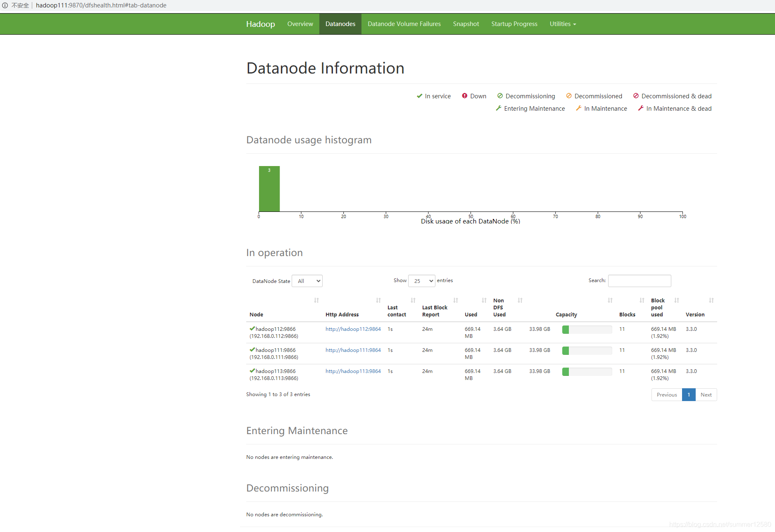775x532 pixels.
Task: Click the Previous pagination button
Action: (x=667, y=395)
